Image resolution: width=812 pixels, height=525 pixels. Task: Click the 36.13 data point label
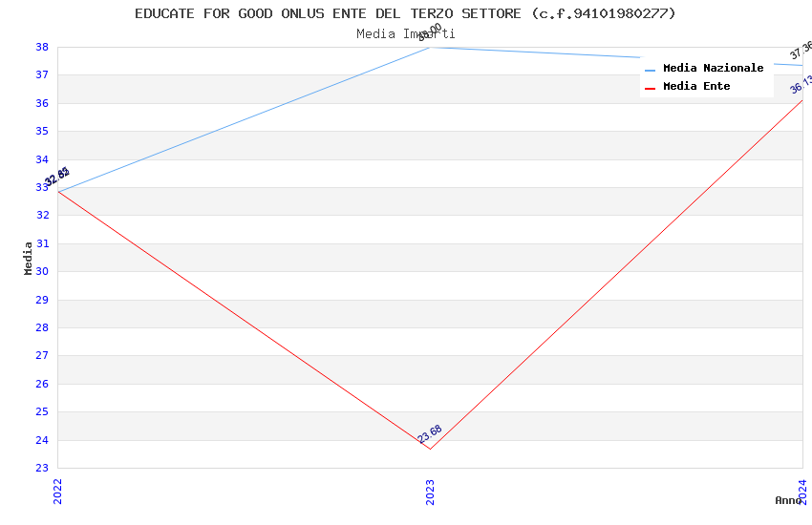801,85
